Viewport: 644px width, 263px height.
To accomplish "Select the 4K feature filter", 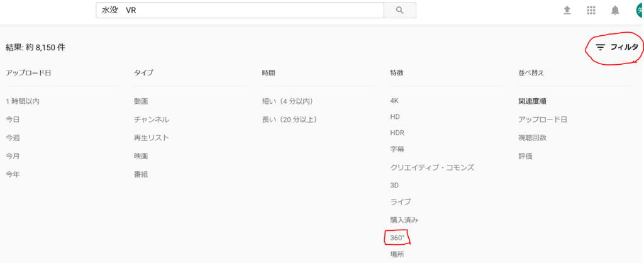I will tap(394, 101).
